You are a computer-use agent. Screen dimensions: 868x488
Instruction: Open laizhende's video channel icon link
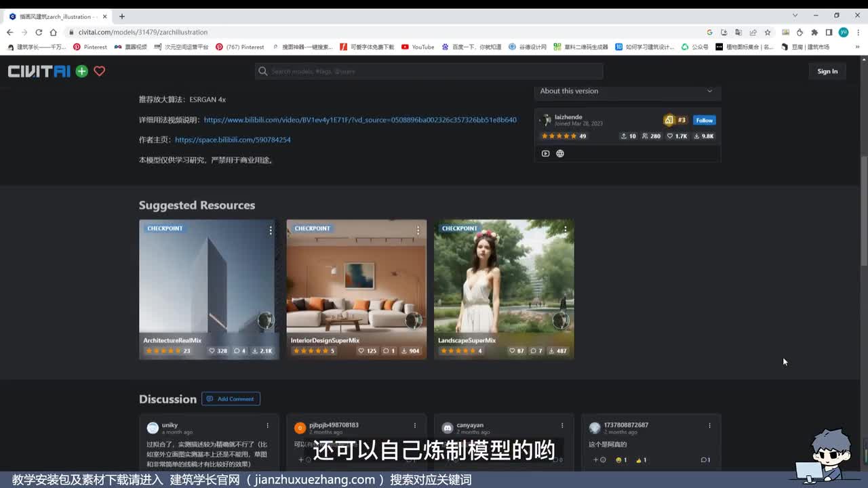(545, 153)
